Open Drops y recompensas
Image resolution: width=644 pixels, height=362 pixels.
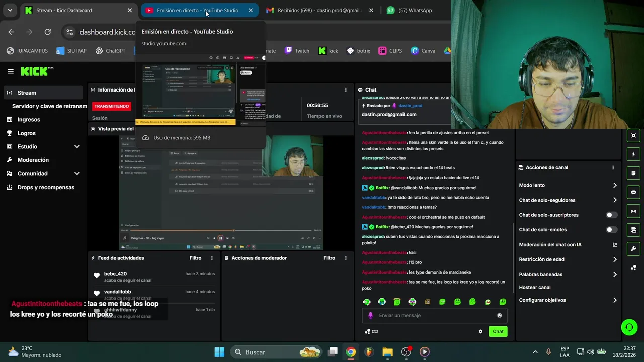click(x=43, y=187)
